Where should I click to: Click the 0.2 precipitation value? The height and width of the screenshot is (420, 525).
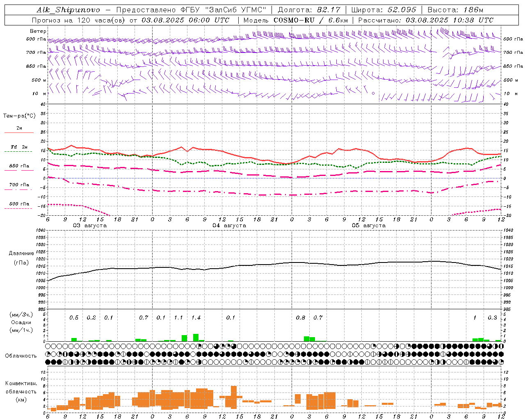click(91, 318)
